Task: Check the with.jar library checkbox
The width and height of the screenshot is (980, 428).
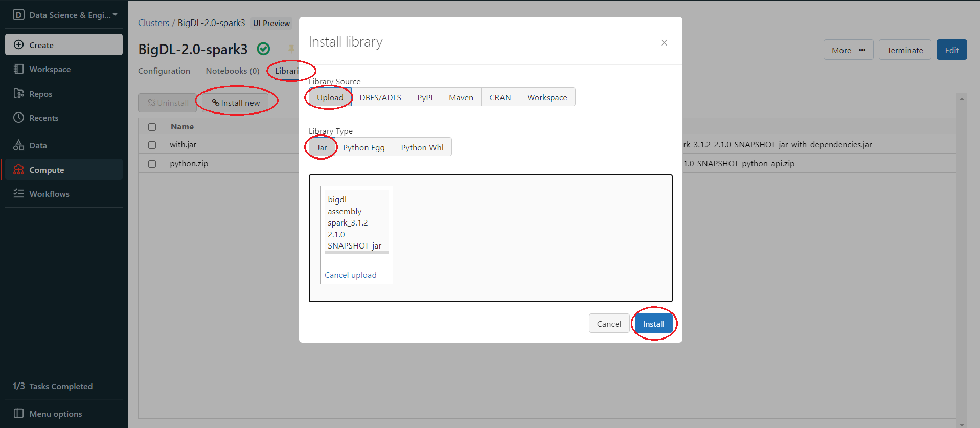Action: coord(152,145)
